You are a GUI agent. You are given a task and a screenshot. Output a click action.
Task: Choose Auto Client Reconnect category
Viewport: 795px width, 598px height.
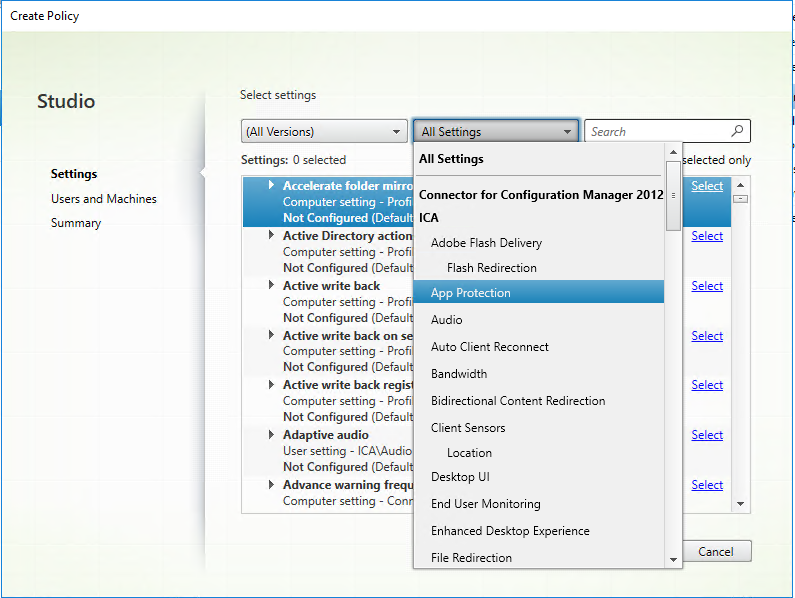(x=489, y=346)
